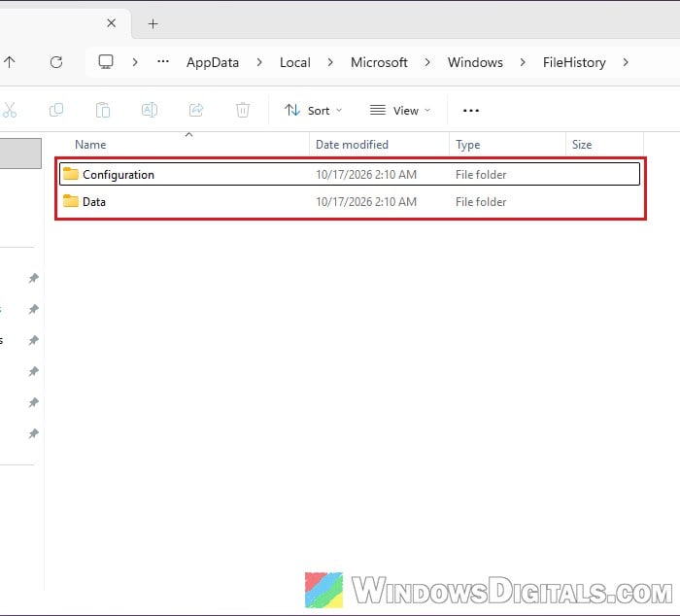Refresh the current folder view
Viewport: 680px width, 616px height.
[56, 62]
